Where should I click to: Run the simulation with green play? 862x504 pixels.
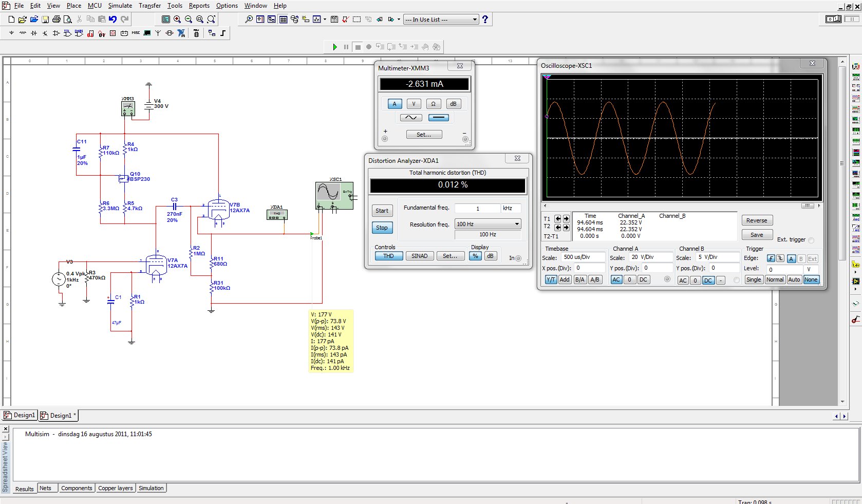coord(335,47)
